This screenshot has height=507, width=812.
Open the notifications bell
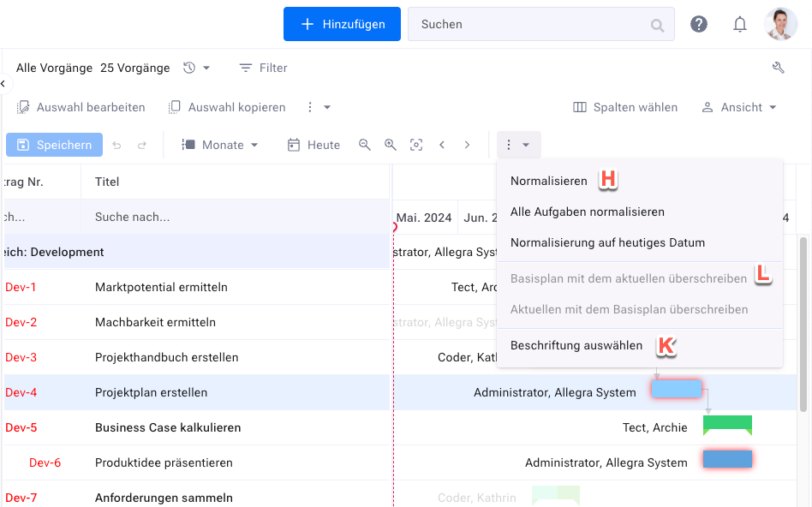coord(740,24)
